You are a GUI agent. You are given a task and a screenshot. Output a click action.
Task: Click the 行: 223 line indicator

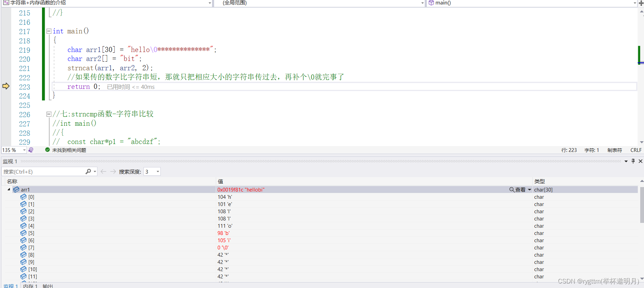[x=569, y=150]
